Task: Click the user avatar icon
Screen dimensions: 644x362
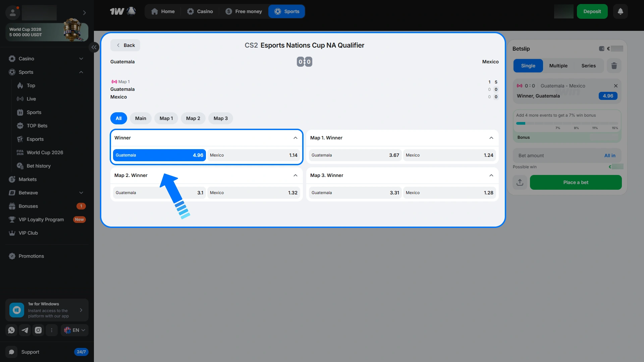Action: (x=13, y=13)
